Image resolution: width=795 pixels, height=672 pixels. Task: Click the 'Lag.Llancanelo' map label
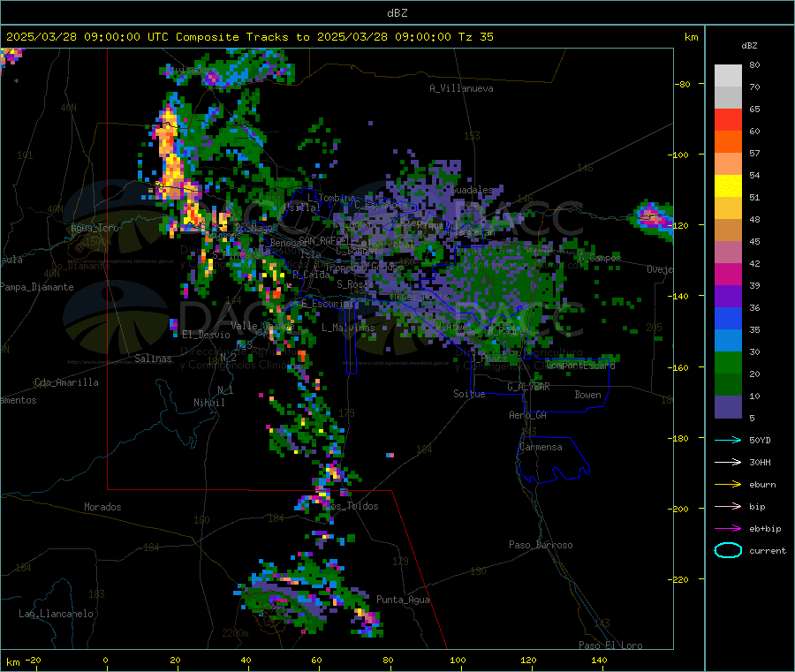(x=56, y=614)
